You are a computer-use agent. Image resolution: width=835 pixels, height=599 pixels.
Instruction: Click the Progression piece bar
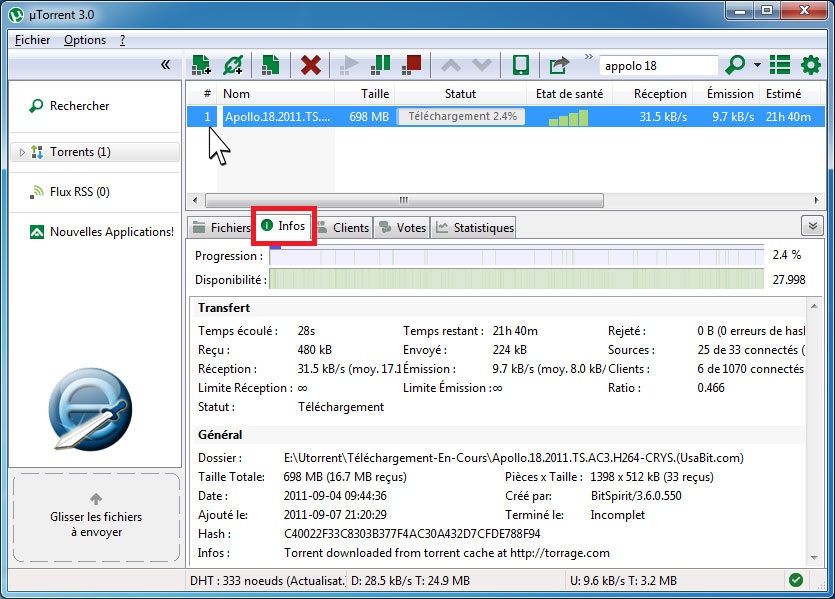517,256
